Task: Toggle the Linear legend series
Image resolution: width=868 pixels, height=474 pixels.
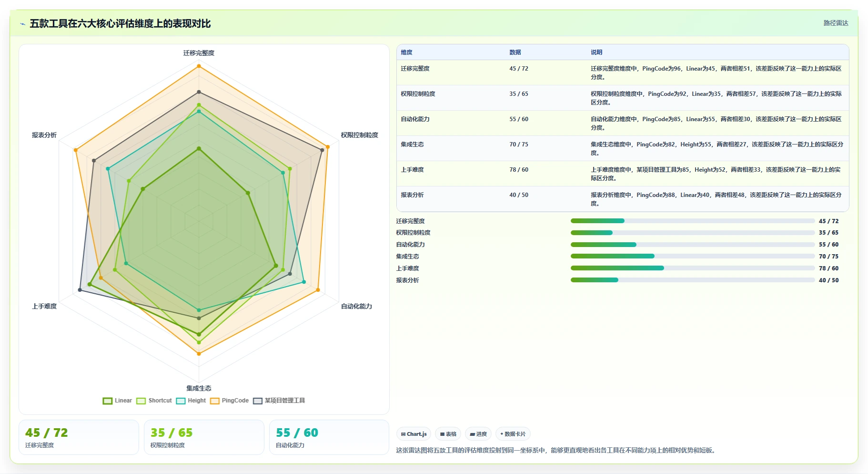Action: tap(117, 401)
